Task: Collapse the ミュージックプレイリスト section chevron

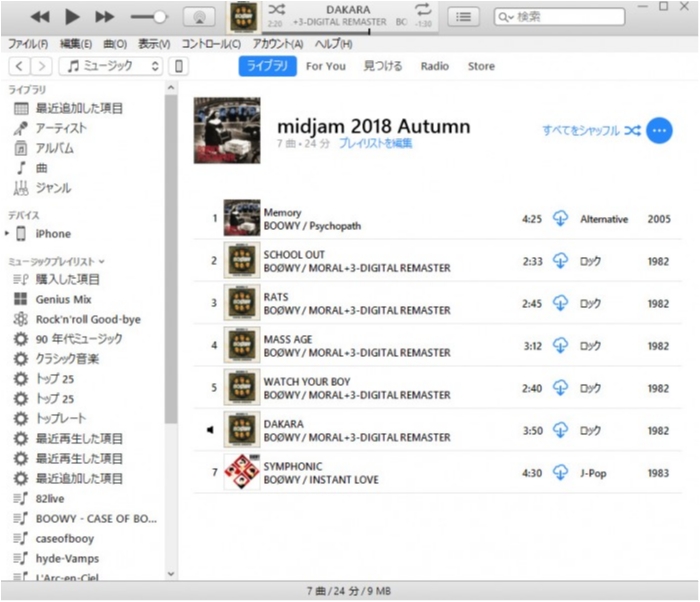Action: (x=102, y=261)
